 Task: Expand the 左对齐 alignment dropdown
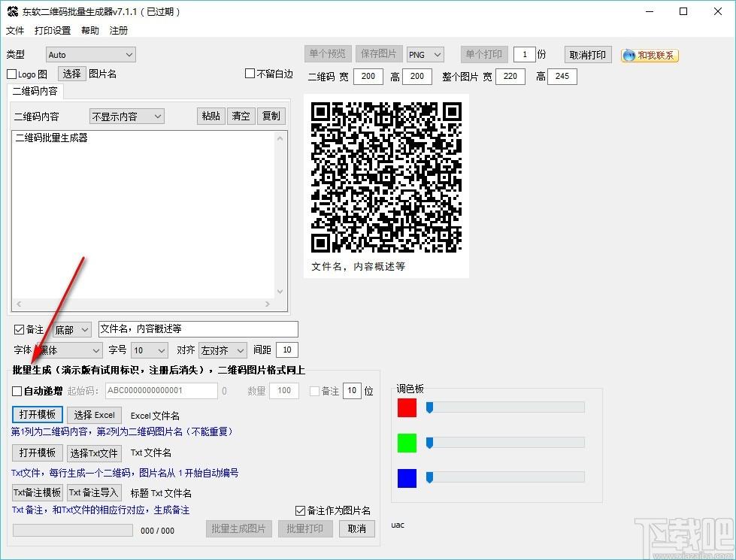223,350
